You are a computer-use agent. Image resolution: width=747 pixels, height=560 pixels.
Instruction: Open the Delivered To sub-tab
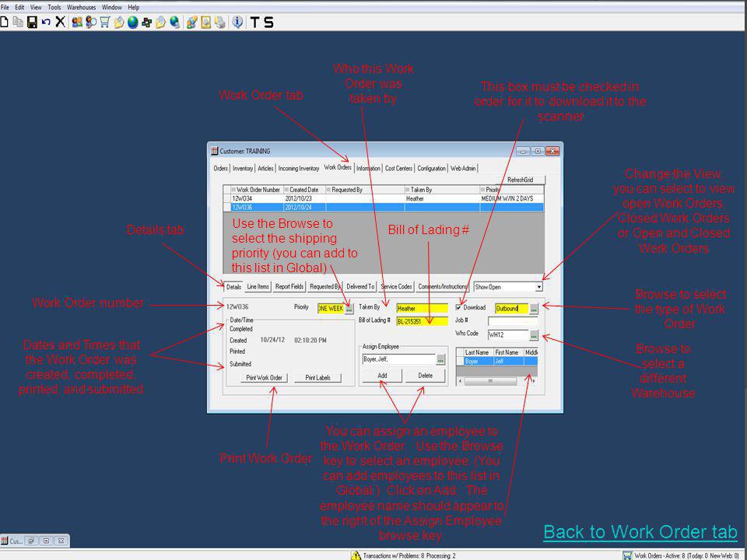pyautogui.click(x=360, y=287)
